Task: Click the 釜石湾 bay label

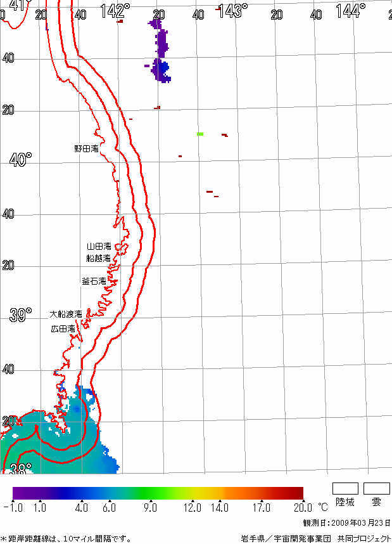Action: 94,281
